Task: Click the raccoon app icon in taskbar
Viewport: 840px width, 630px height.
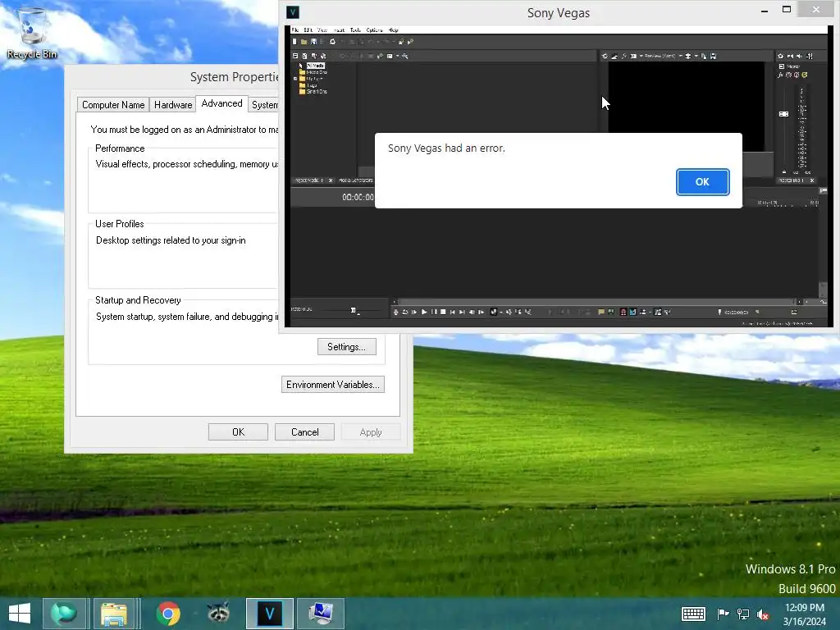Action: tap(218, 614)
